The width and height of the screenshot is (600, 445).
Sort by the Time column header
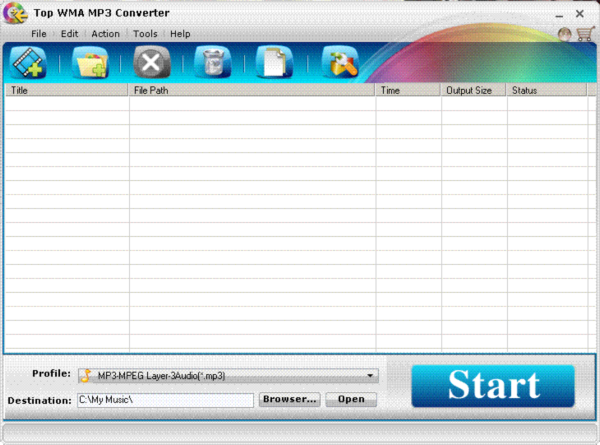coord(408,90)
